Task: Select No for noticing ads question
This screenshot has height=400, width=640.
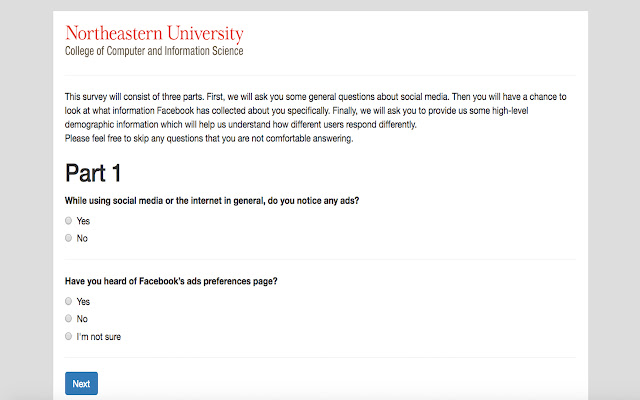Action: click(69, 238)
